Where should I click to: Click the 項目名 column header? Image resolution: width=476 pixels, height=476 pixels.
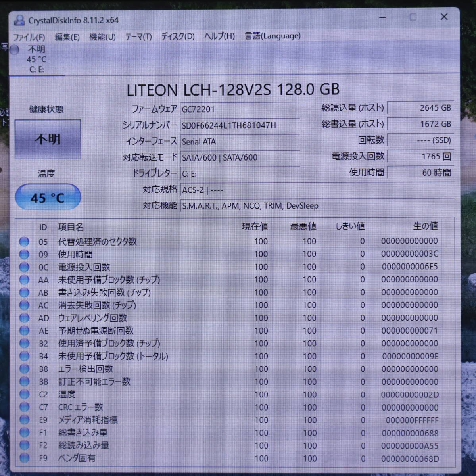coord(71,227)
